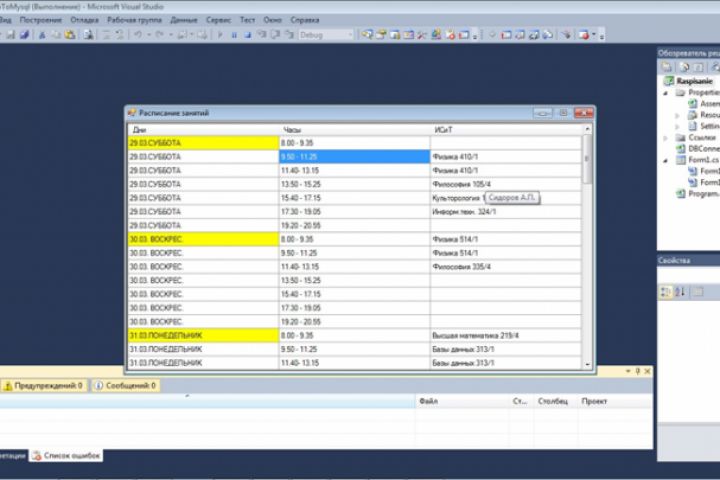
Task: Expand the Ссылки references node
Action: click(665, 138)
